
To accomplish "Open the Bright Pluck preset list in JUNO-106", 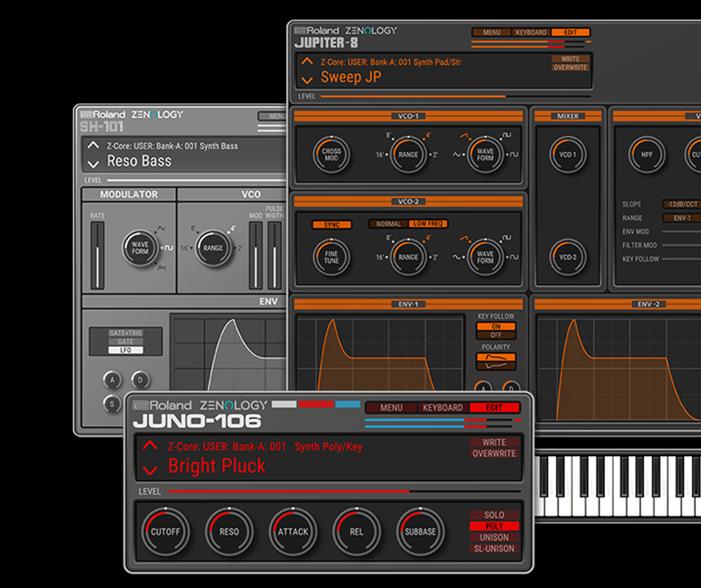I will click(x=217, y=465).
